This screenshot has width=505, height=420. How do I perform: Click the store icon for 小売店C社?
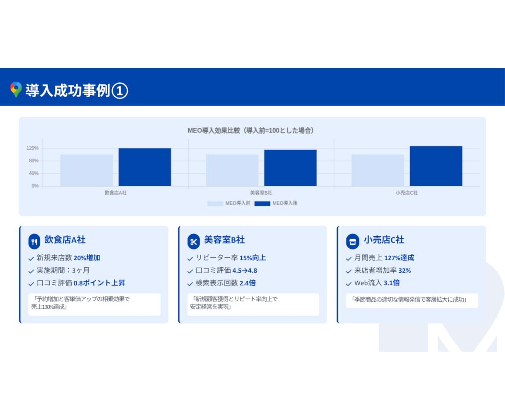pyautogui.click(x=353, y=241)
